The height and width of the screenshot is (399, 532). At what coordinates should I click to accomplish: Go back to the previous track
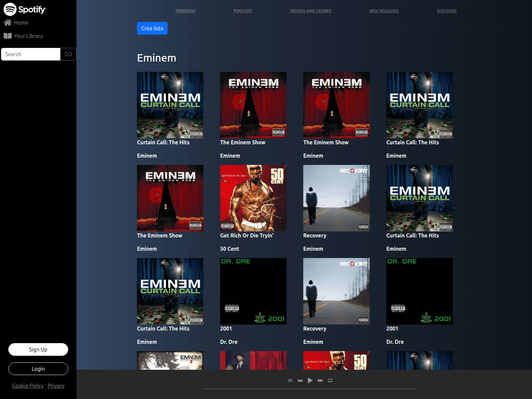300,380
